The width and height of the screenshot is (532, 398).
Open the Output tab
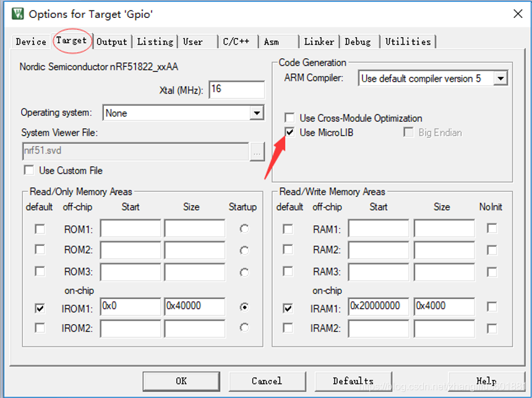(x=111, y=41)
